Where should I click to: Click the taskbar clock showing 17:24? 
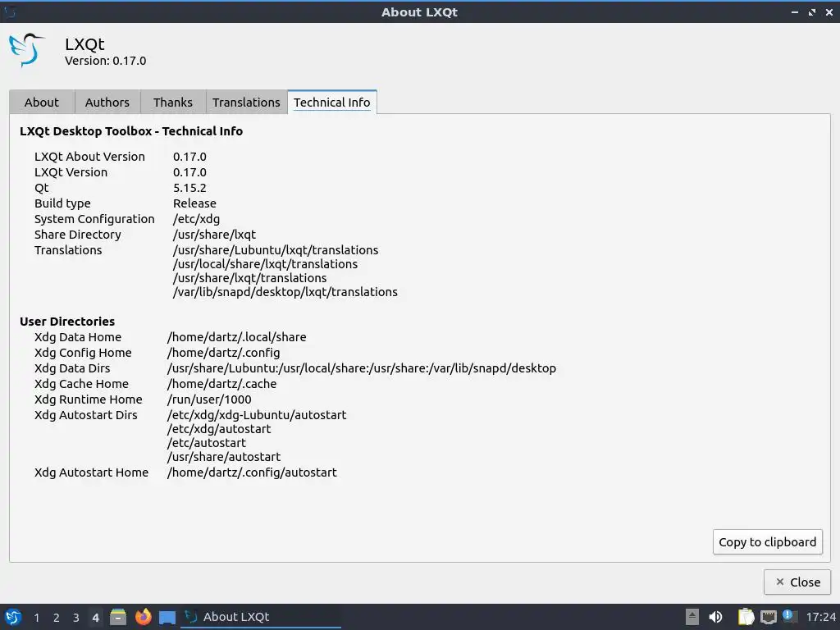[x=820, y=617]
